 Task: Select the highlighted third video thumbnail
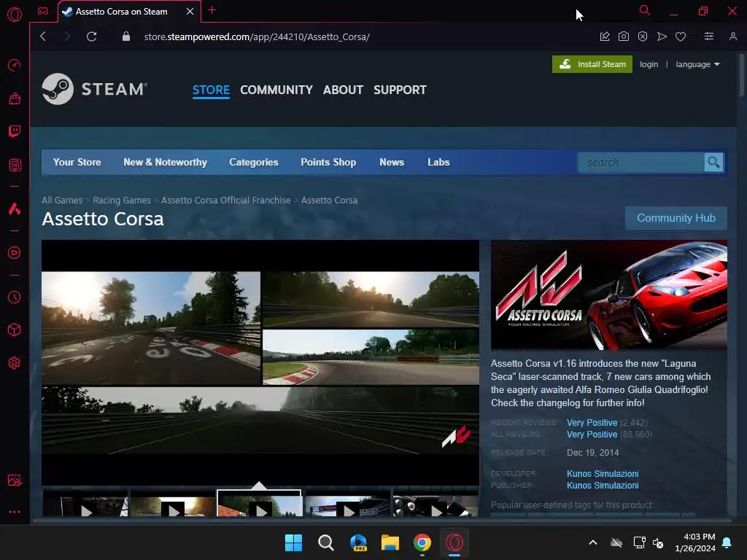point(259,504)
